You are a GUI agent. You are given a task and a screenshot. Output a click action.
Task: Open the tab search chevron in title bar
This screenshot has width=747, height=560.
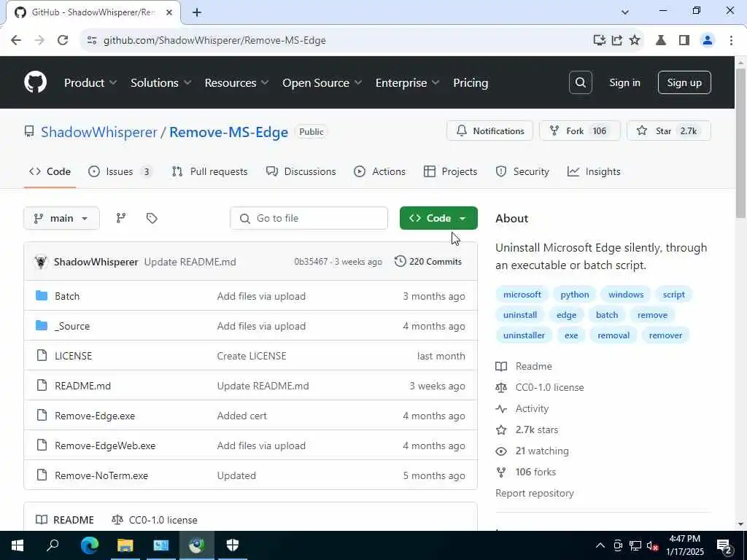tap(625, 12)
